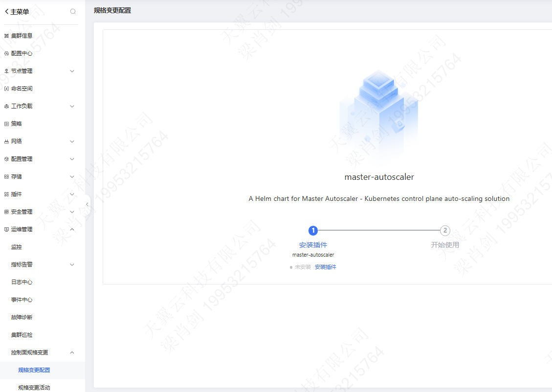Viewport: 552px width, 392px height.
Task: Click the 命名空间 icon
Action: click(x=6, y=88)
